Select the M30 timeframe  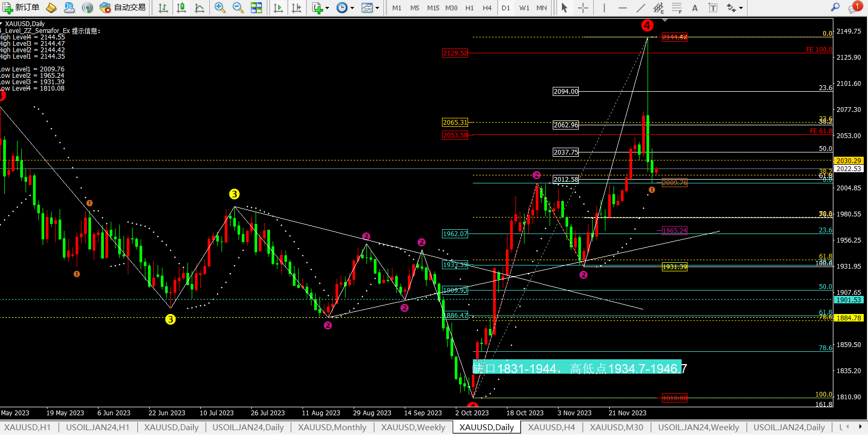tap(451, 8)
